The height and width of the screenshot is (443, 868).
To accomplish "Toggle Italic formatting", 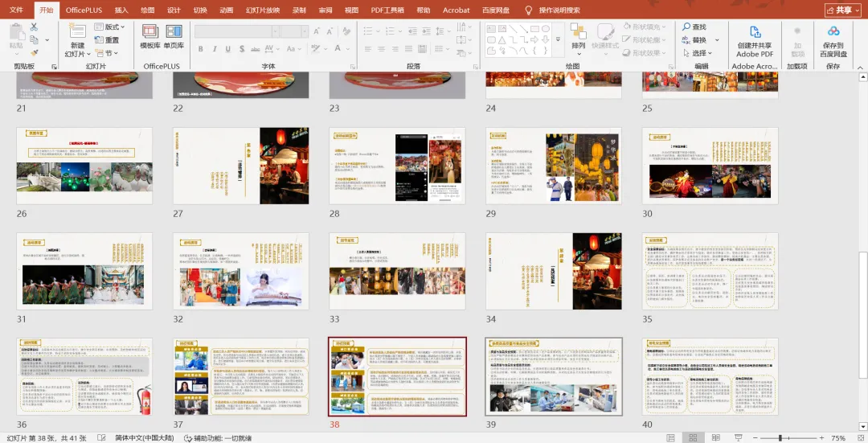I will (215, 49).
